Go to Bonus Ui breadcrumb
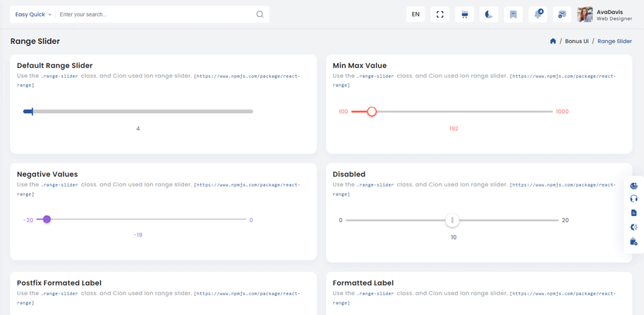The height and width of the screenshot is (315, 644). 576,42
